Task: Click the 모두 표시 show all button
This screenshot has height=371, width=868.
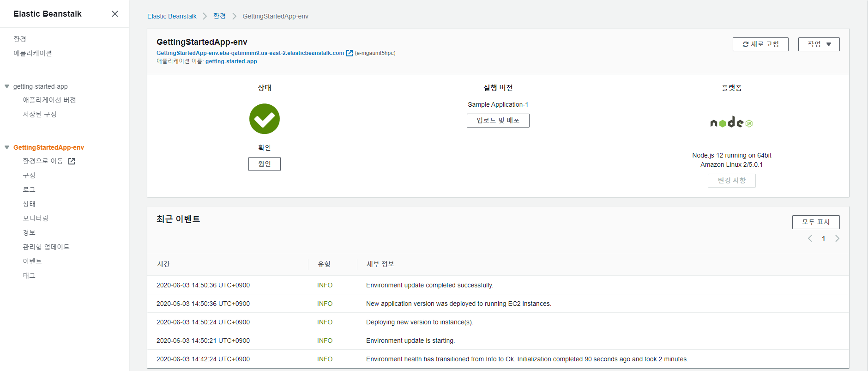Action: (816, 222)
